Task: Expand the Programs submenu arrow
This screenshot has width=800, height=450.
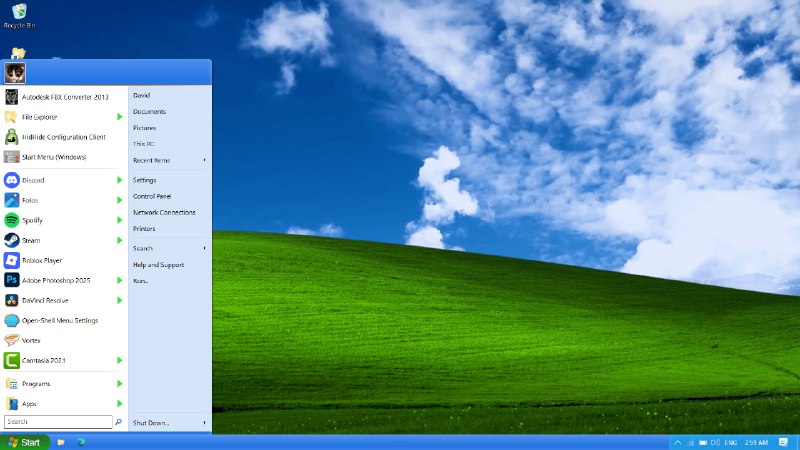Action: (119, 384)
